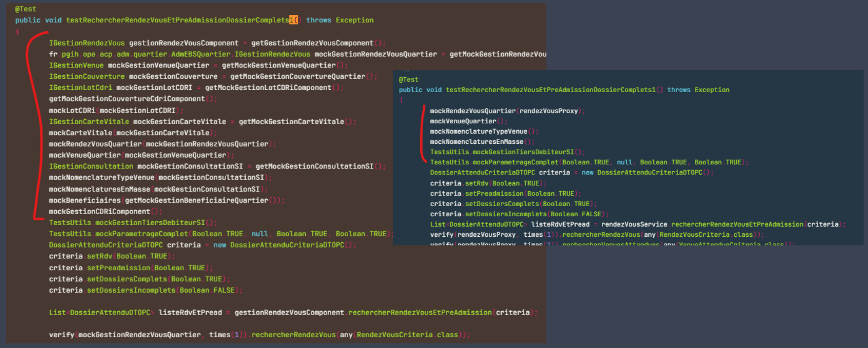The image size is (868, 348).
Task: Click the mockCarteVitale method call
Action: pos(81,133)
